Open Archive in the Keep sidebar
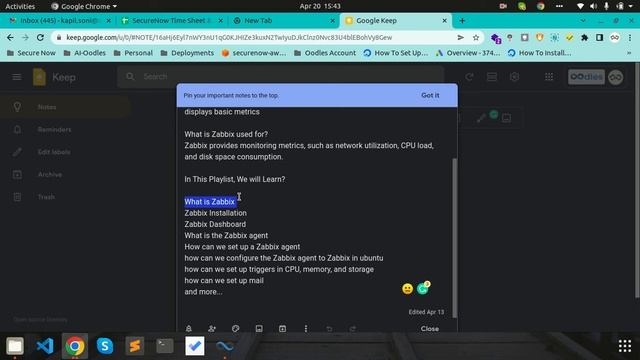 click(65, 174)
